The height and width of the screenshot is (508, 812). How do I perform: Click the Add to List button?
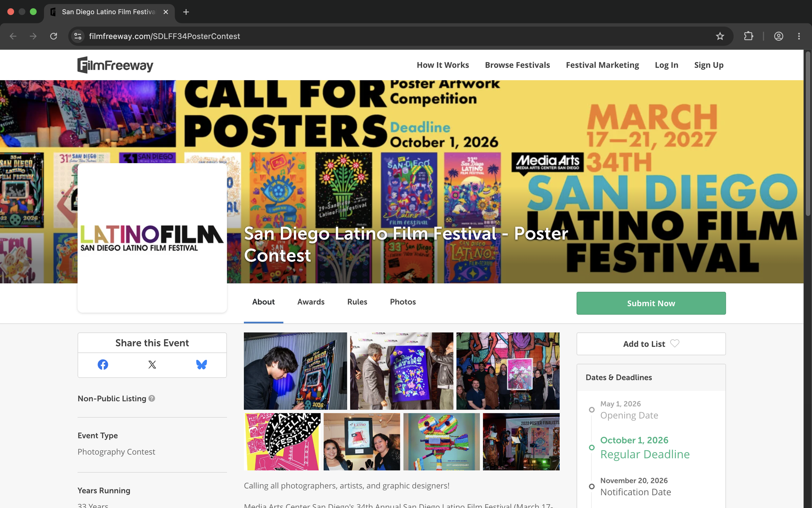point(651,344)
